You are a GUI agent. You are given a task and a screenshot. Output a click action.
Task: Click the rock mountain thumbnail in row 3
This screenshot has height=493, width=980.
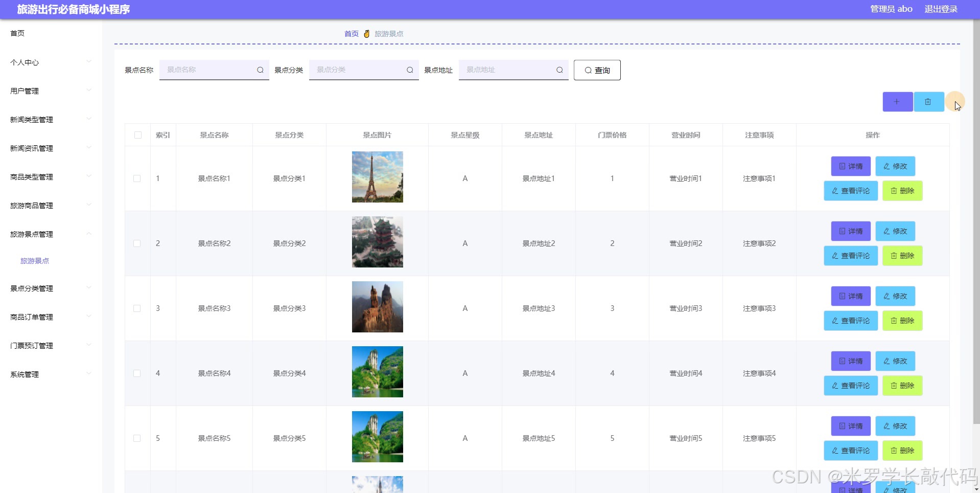point(378,307)
